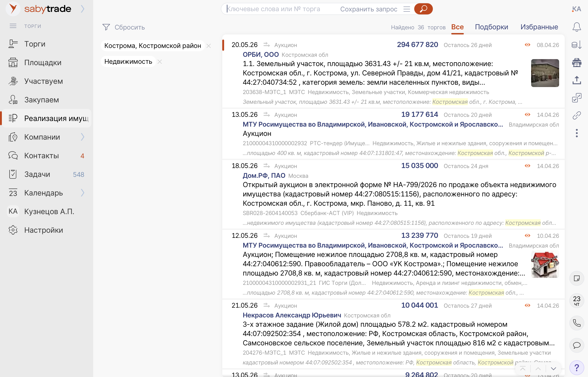The image size is (588, 377).
Task: Go to next item with down arrow
Action: click(x=554, y=368)
